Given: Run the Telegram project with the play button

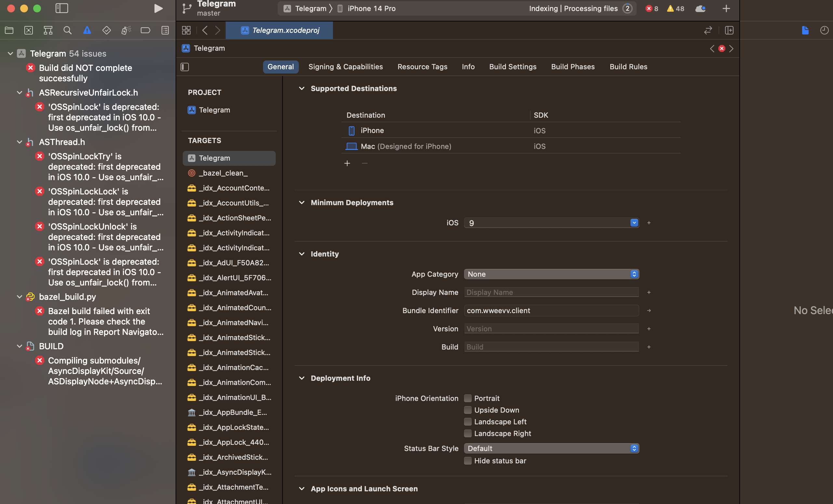Looking at the screenshot, I should (x=158, y=8).
